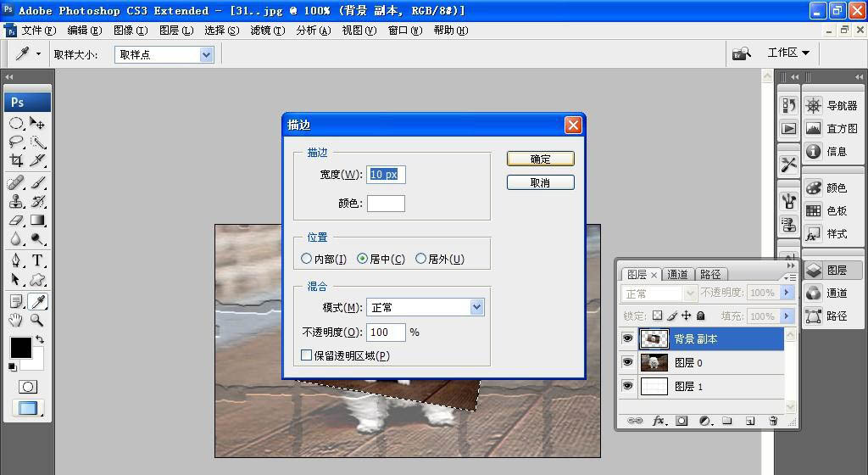Screen dimensions: 868x475
Task: Click the delete layer trash icon
Action: coord(773,421)
